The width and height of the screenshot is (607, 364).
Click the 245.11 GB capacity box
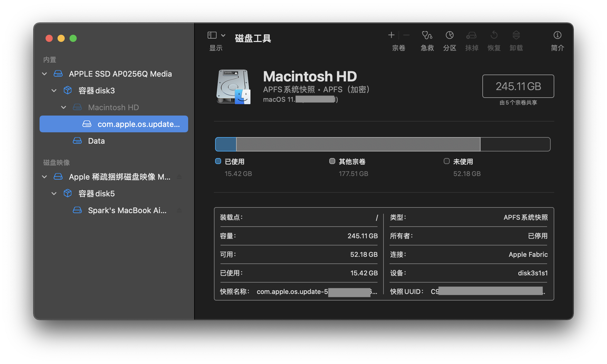[518, 86]
